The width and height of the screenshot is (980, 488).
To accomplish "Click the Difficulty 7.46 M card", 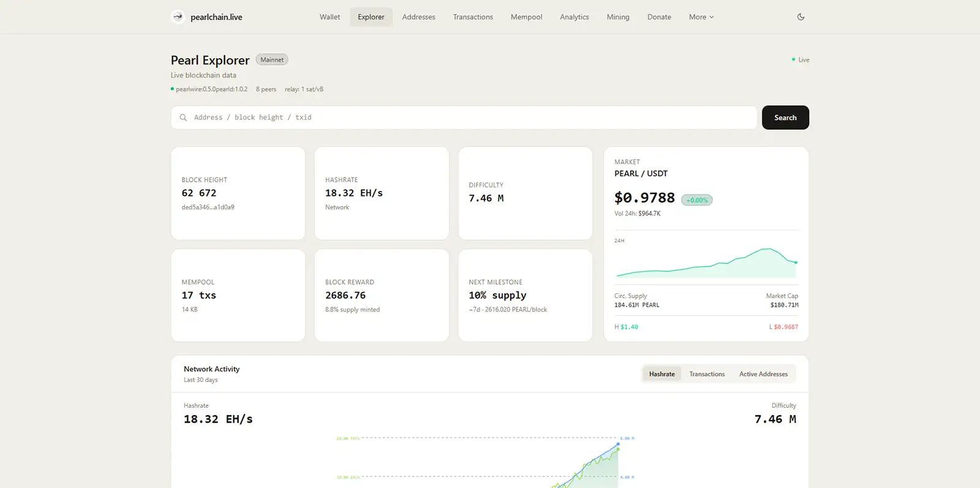I will (526, 193).
